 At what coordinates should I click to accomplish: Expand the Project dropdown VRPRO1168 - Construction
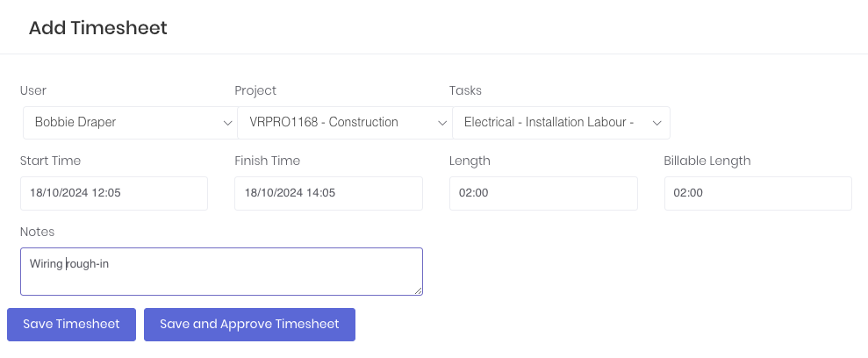pos(343,123)
